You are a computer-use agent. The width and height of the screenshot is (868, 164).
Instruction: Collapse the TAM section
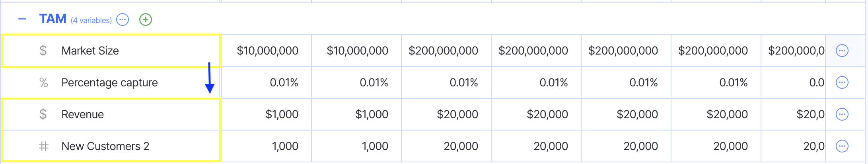click(x=22, y=19)
